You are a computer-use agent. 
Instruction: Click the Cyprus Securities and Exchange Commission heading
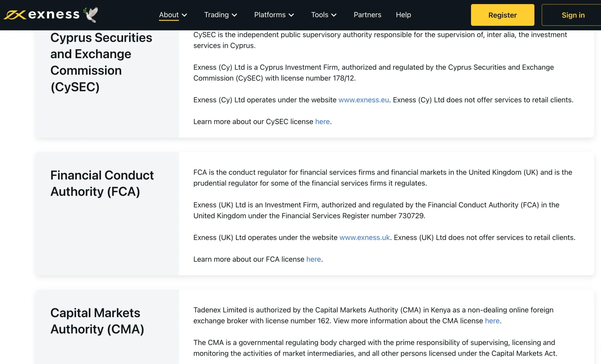[101, 62]
